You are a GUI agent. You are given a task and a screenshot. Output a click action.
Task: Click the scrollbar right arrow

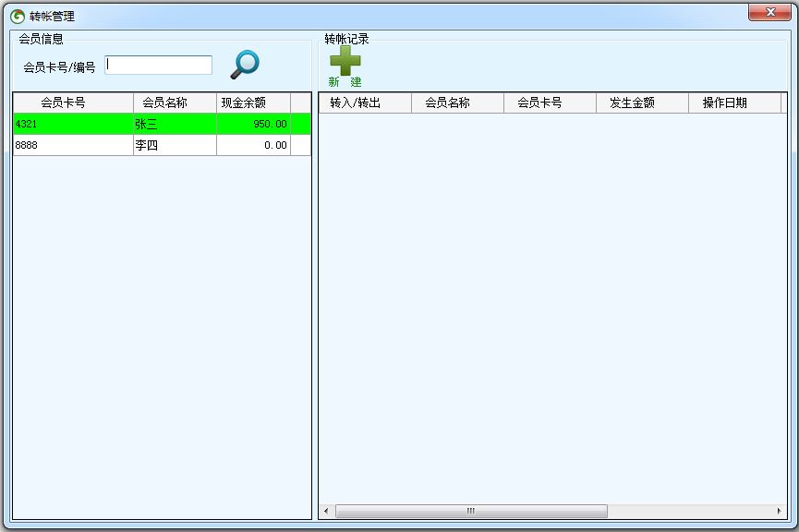click(x=779, y=511)
